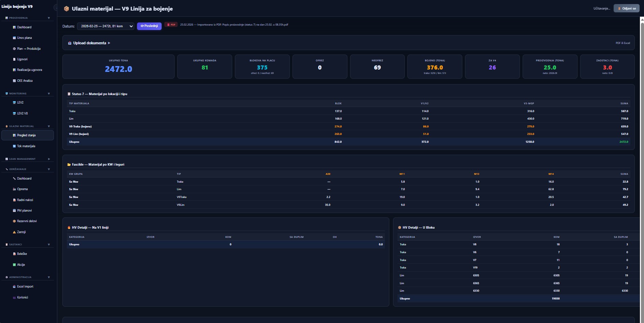This screenshot has width=644, height=323.
Task: Click the Bojeno (tona) 376.0 card
Action: [x=435, y=66]
